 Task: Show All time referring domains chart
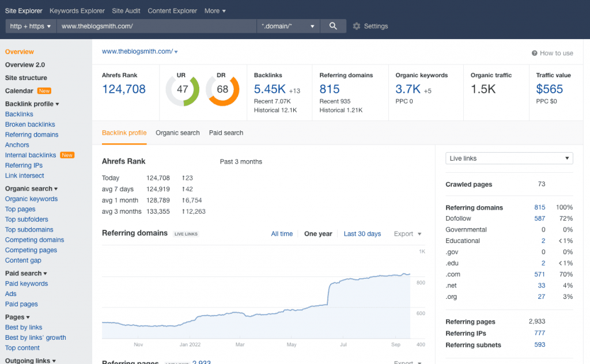coord(282,234)
